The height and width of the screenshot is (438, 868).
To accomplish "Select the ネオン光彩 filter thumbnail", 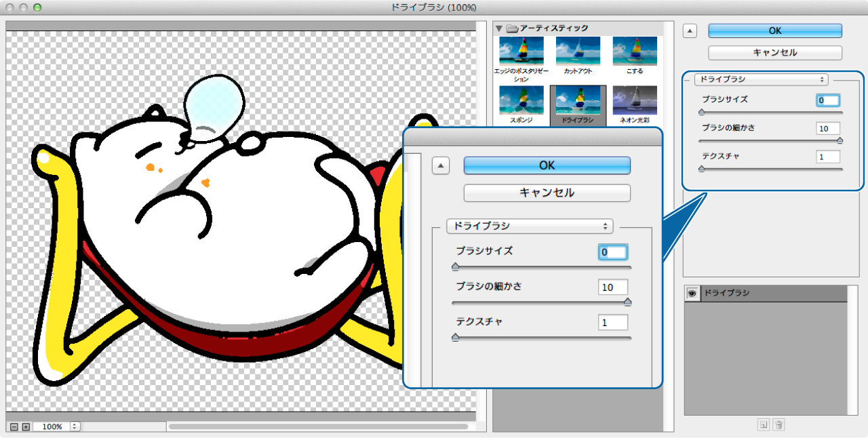I will [635, 100].
